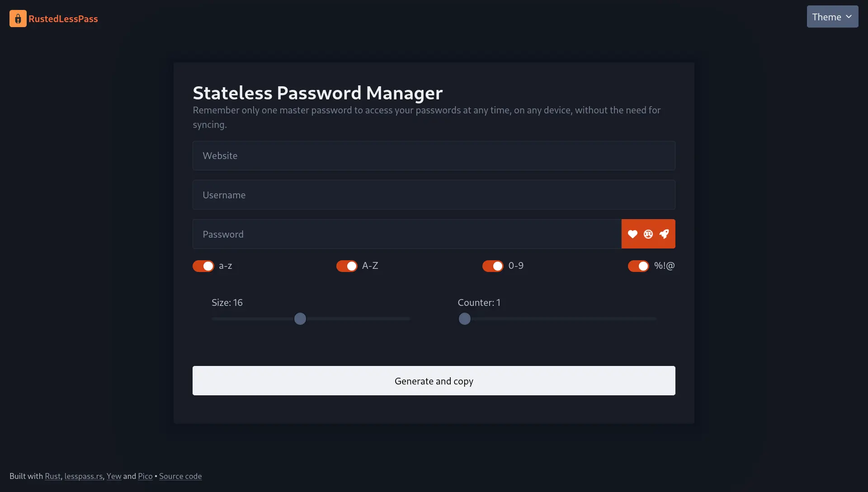Open the Source code link
Screen dimensions: 868x492
tap(180, 476)
